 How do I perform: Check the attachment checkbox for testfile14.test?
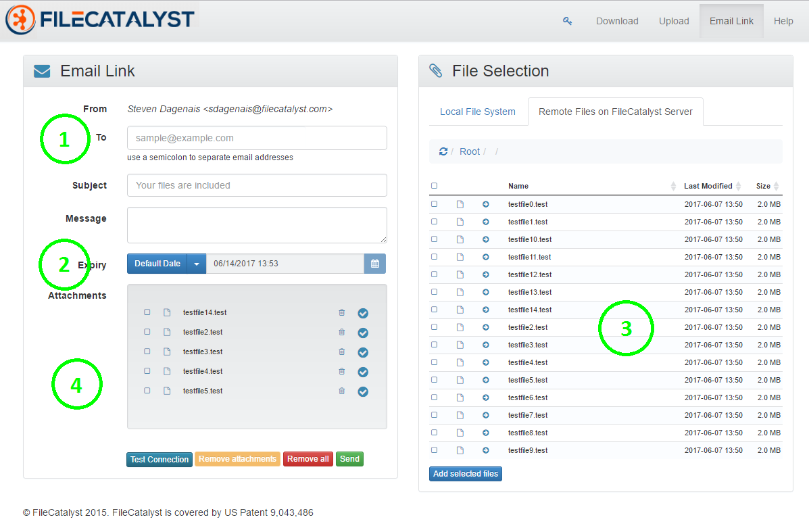tap(147, 312)
